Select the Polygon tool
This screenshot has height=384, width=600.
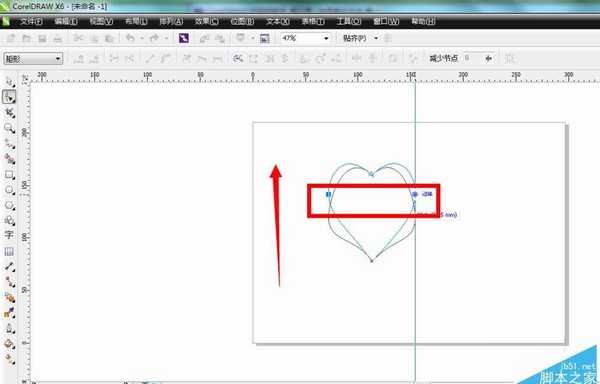(x=9, y=205)
